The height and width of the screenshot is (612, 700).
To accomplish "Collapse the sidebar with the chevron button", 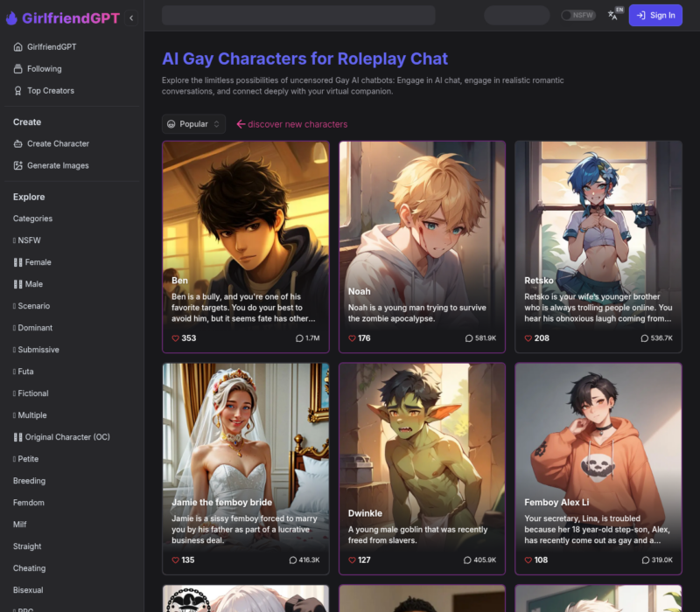I will click(131, 17).
